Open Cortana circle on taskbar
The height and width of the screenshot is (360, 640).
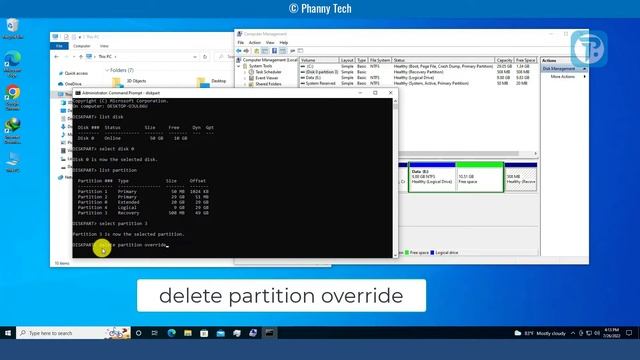[139, 333]
